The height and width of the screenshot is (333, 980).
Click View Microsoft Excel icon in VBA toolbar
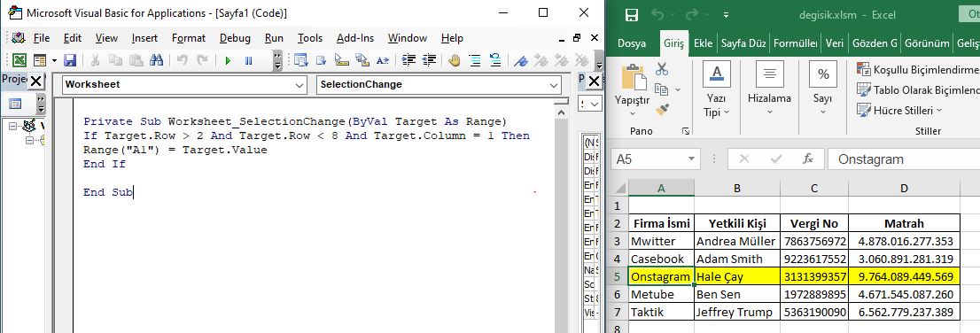click(20, 60)
